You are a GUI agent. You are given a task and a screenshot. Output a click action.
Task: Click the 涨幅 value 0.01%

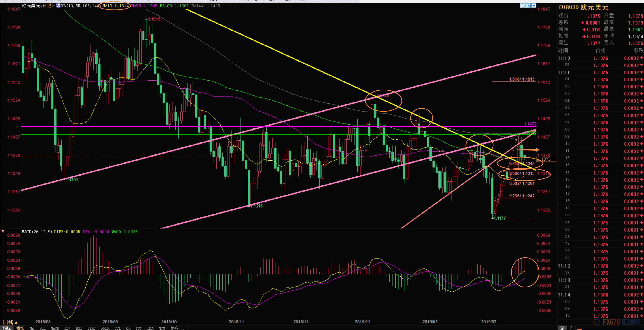pyautogui.click(x=594, y=29)
